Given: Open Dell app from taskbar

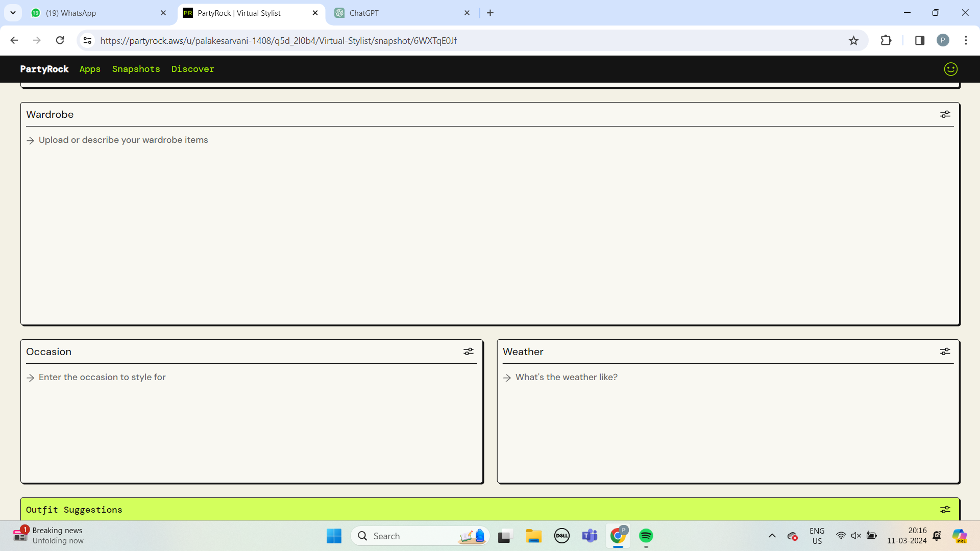Looking at the screenshot, I should pyautogui.click(x=562, y=536).
